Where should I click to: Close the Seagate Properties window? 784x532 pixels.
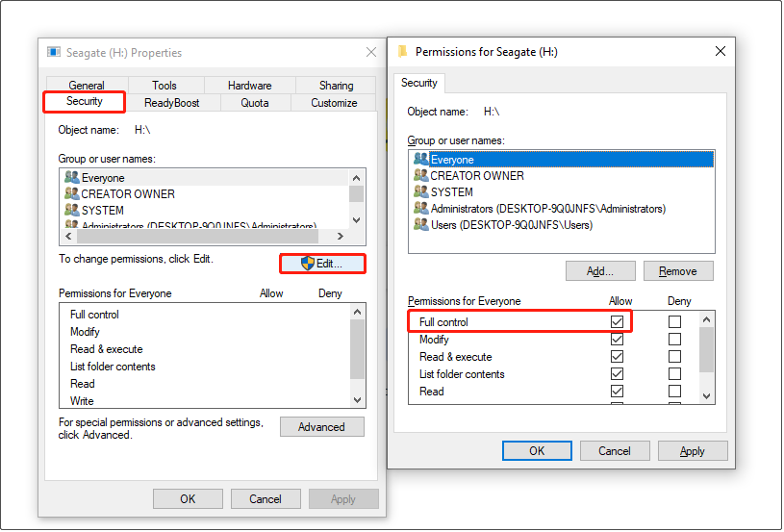coord(371,52)
